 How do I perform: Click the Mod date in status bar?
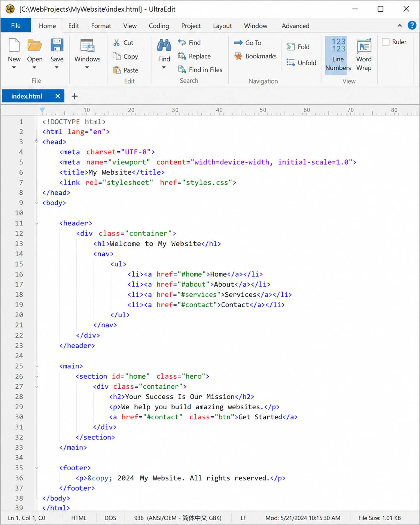click(303, 518)
